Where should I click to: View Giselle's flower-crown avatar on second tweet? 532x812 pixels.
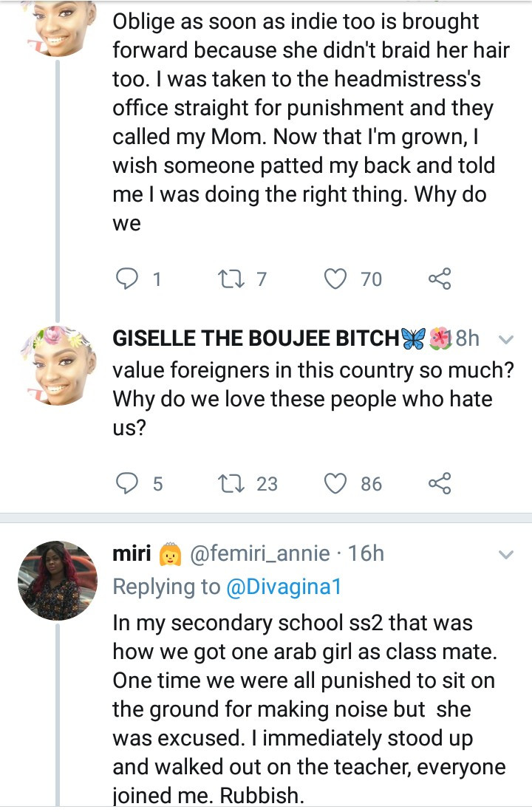[x=57, y=365]
